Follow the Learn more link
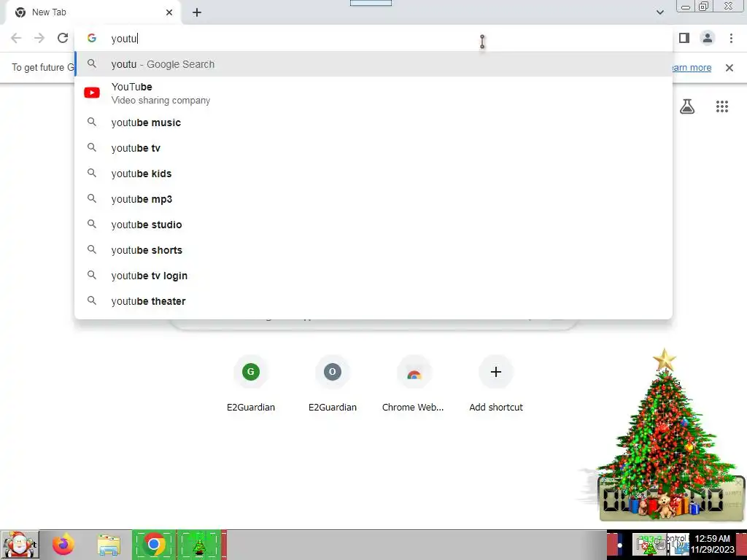Image resolution: width=747 pixels, height=560 pixels. (x=692, y=68)
